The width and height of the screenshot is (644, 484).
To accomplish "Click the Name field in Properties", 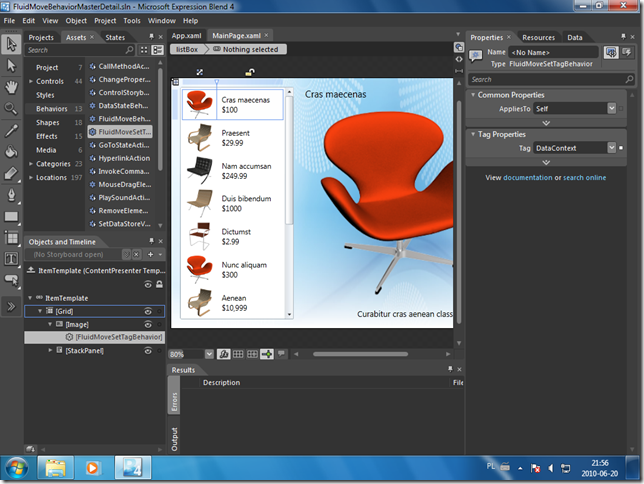I will click(x=551, y=51).
